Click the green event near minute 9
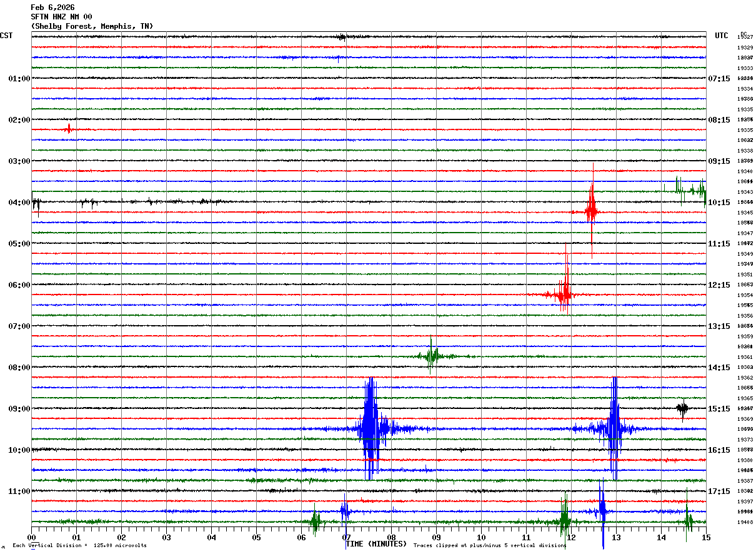756x554 pixels. pos(431,356)
